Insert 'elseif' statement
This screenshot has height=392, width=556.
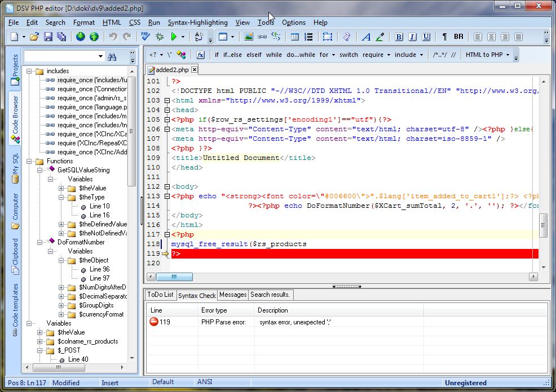[254, 55]
